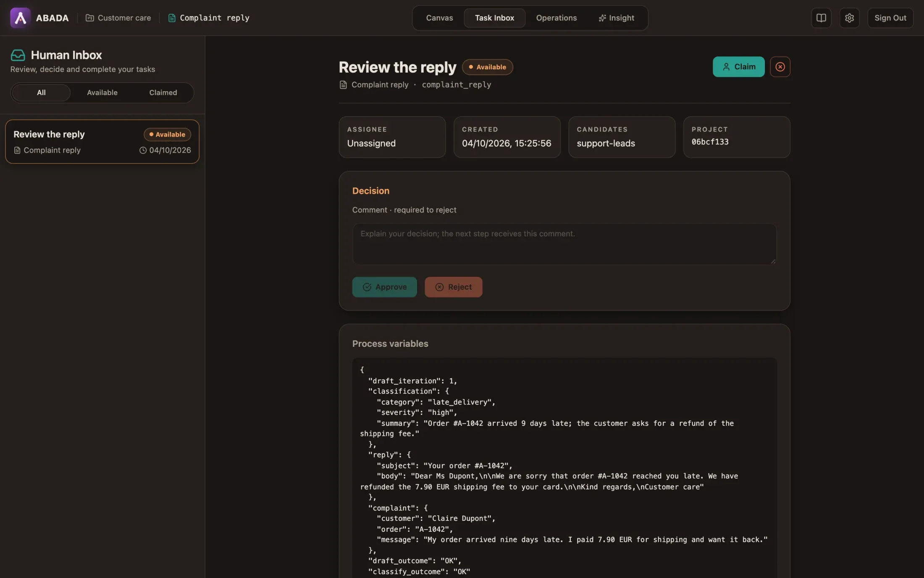Switch to the Canvas tab
Screen dimensions: 924x578
439,18
